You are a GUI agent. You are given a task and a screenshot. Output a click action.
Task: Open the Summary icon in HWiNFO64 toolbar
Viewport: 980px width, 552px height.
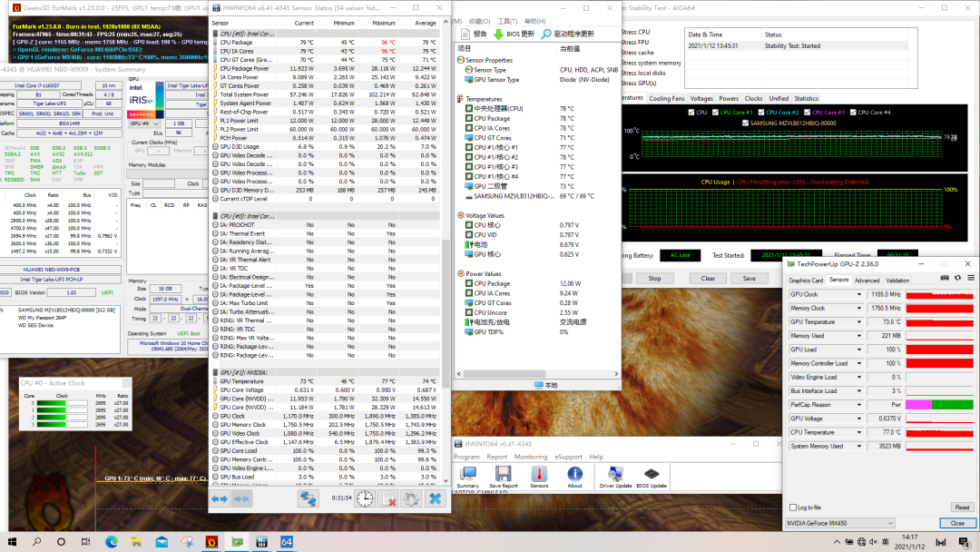click(467, 474)
